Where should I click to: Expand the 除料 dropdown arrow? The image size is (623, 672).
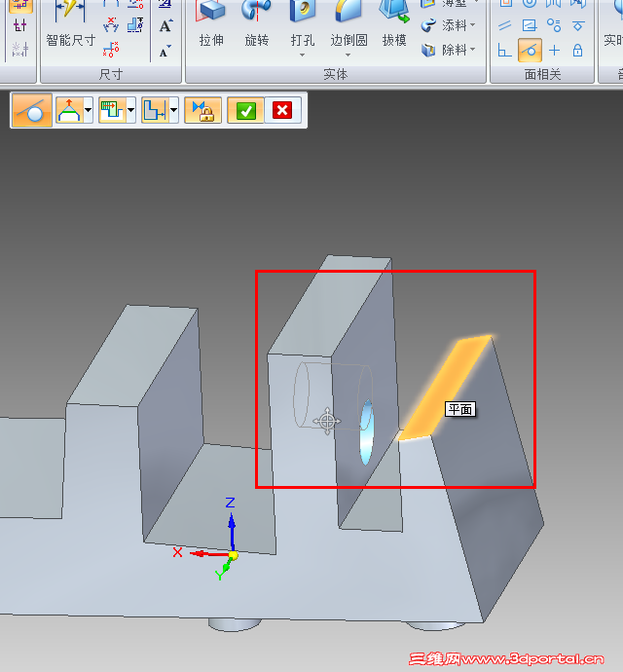[473, 50]
